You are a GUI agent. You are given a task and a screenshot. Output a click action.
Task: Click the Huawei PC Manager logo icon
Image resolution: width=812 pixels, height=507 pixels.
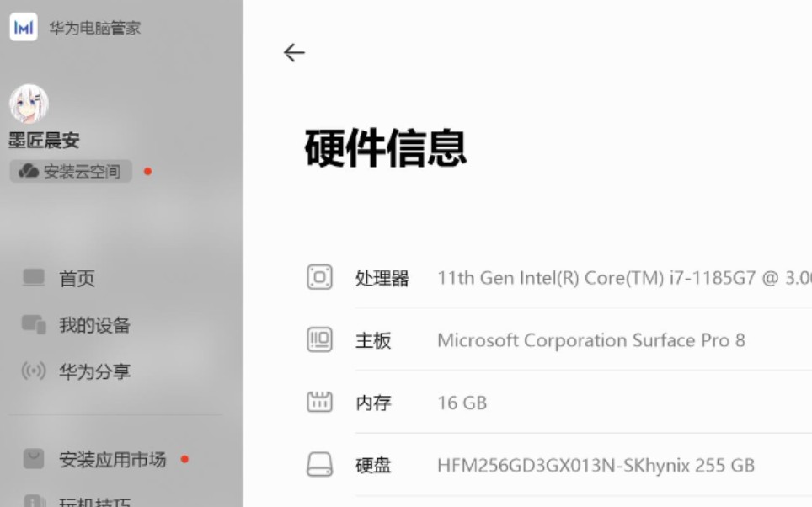point(23,27)
